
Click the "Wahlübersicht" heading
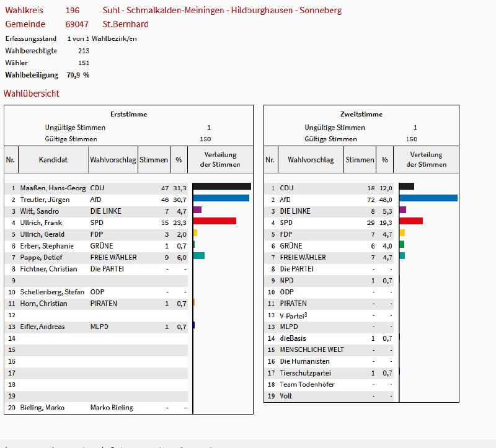pos(32,94)
